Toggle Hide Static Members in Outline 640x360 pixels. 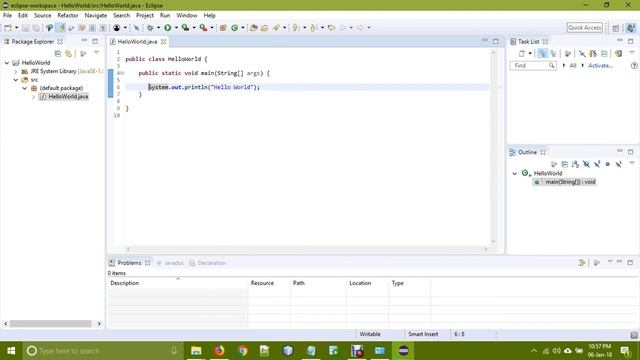pos(597,164)
